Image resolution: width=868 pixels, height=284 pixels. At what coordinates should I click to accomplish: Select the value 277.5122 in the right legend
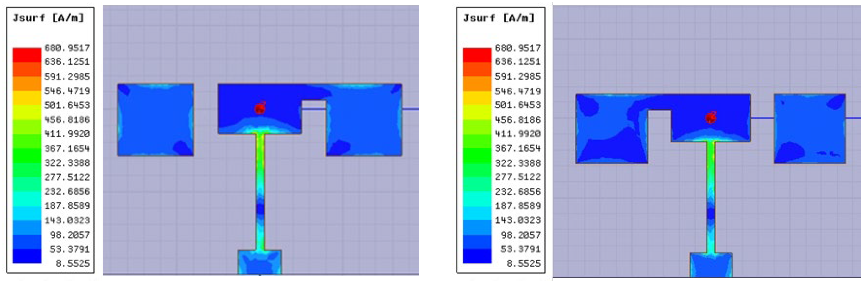click(x=518, y=177)
